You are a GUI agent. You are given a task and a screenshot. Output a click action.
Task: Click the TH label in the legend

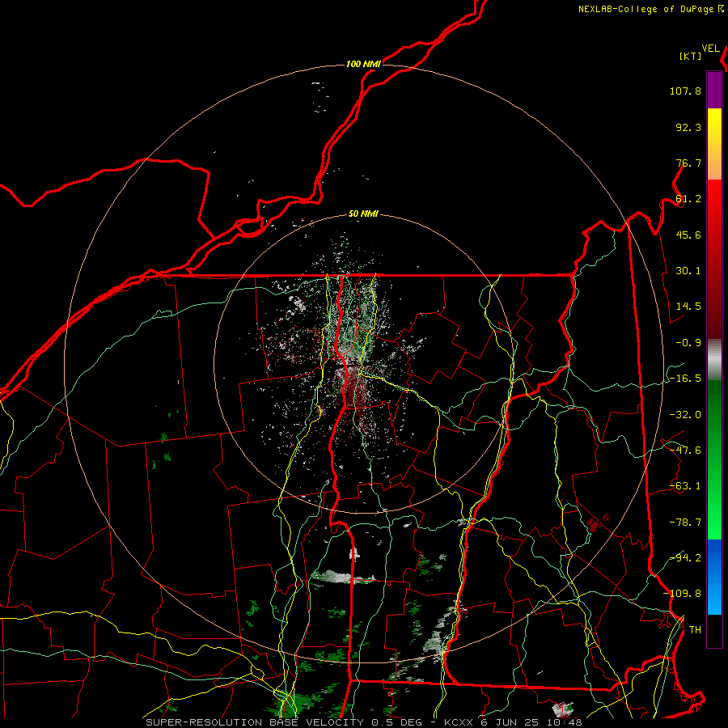(x=695, y=630)
